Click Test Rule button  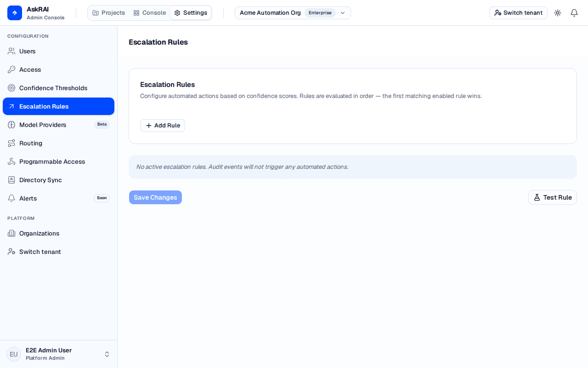tap(553, 197)
